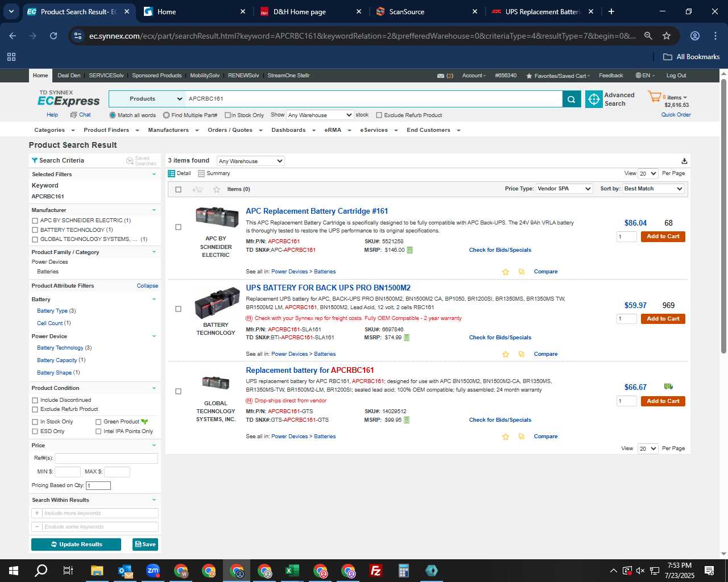Click the MIN $ price field
The image size is (728, 582).
point(68,472)
